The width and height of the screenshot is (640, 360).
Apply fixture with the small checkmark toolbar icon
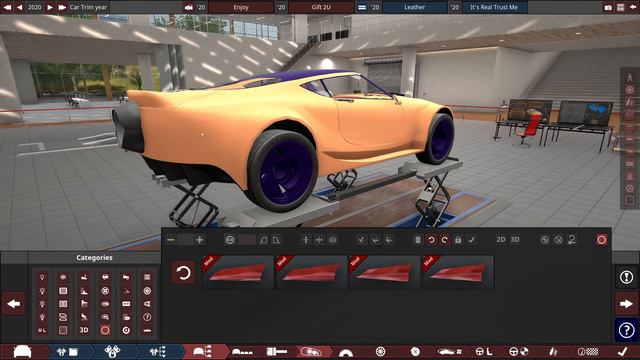click(471, 240)
